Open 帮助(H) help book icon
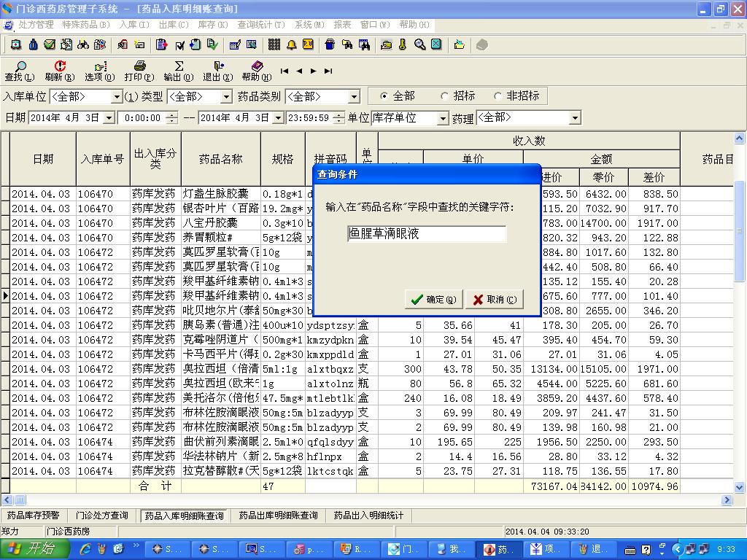Viewport: 747px width, 560px height. click(x=257, y=71)
